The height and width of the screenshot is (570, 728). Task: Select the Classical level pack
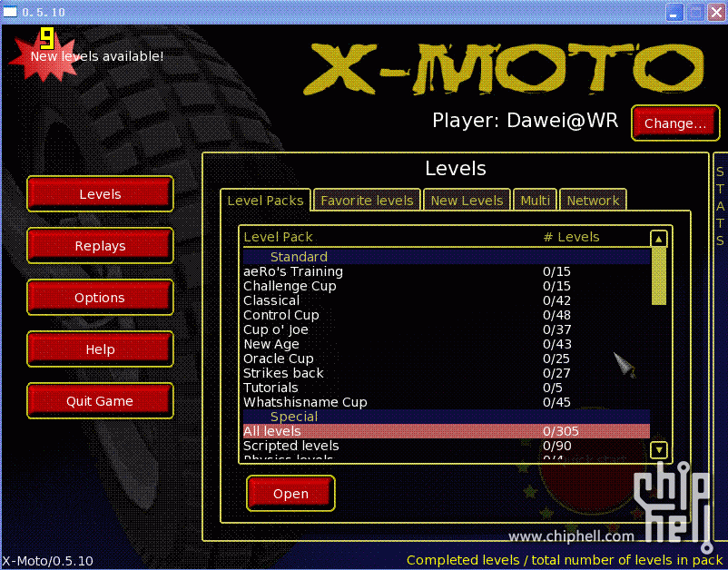(x=447, y=300)
